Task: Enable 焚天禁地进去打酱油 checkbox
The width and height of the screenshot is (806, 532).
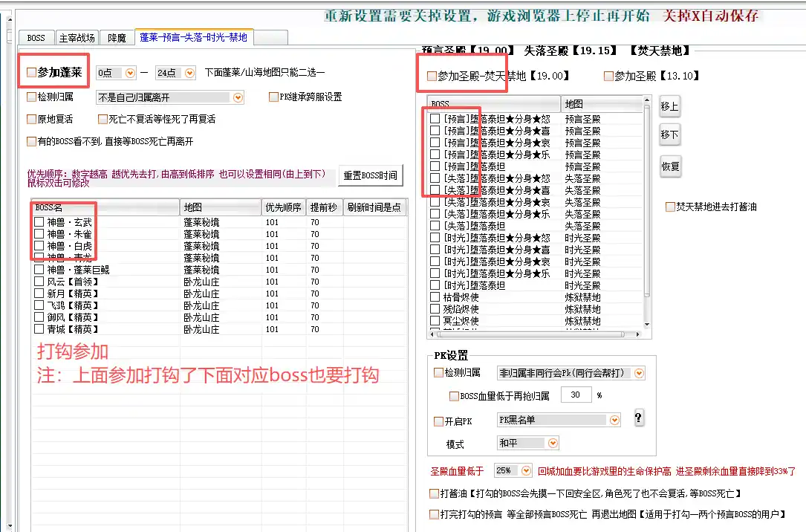Action: pos(670,207)
